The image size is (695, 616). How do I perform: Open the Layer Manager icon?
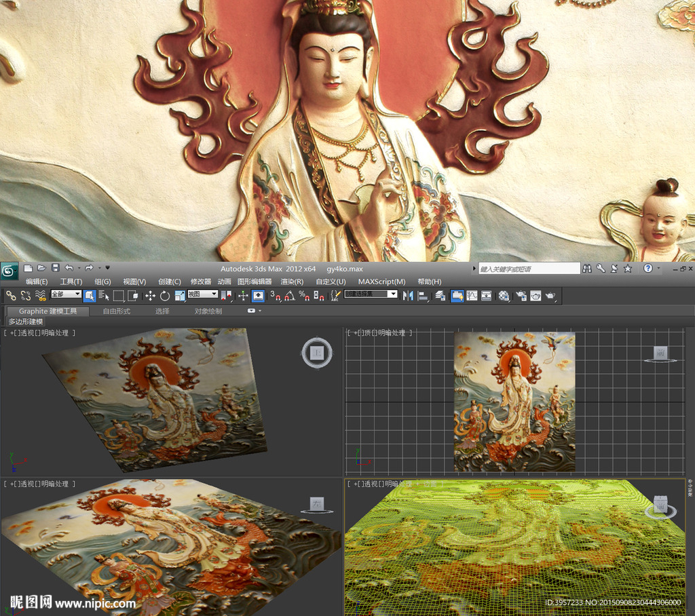[440, 296]
